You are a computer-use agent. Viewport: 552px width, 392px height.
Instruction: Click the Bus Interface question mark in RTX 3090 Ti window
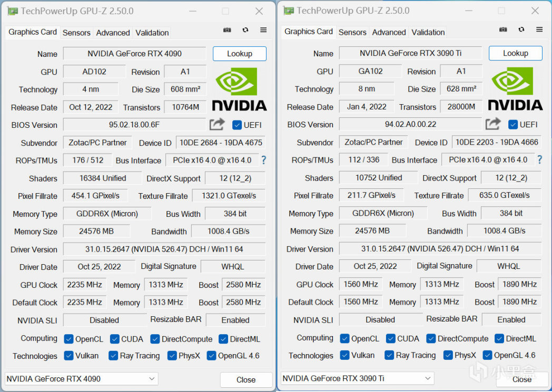point(540,159)
